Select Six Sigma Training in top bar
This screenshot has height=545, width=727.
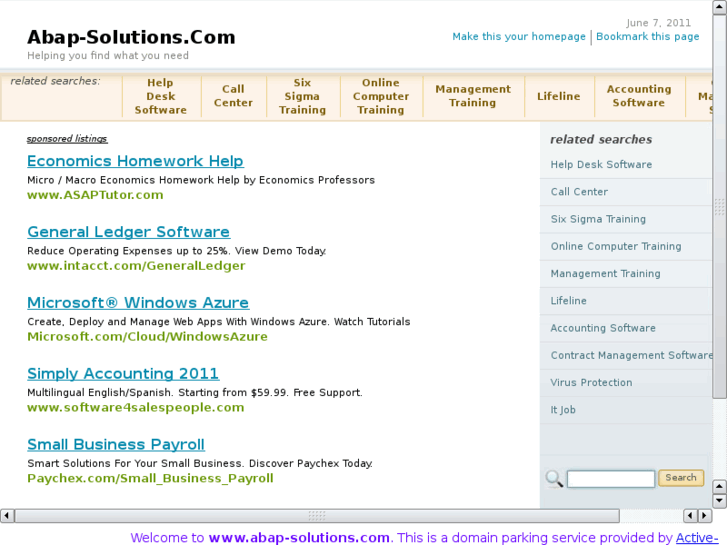pyautogui.click(x=302, y=96)
